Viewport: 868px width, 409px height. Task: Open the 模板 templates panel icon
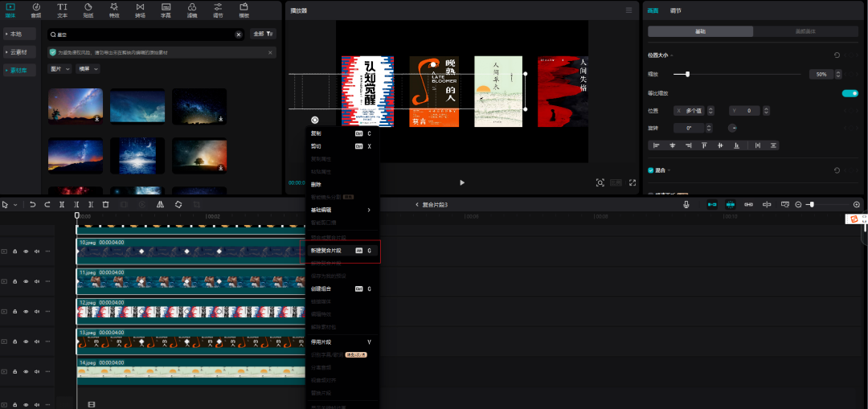click(244, 10)
